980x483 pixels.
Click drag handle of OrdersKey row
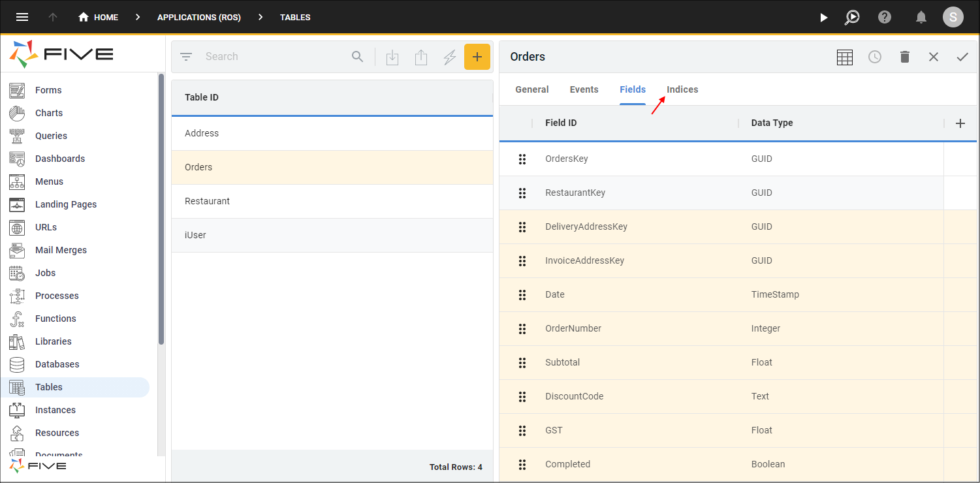522,159
